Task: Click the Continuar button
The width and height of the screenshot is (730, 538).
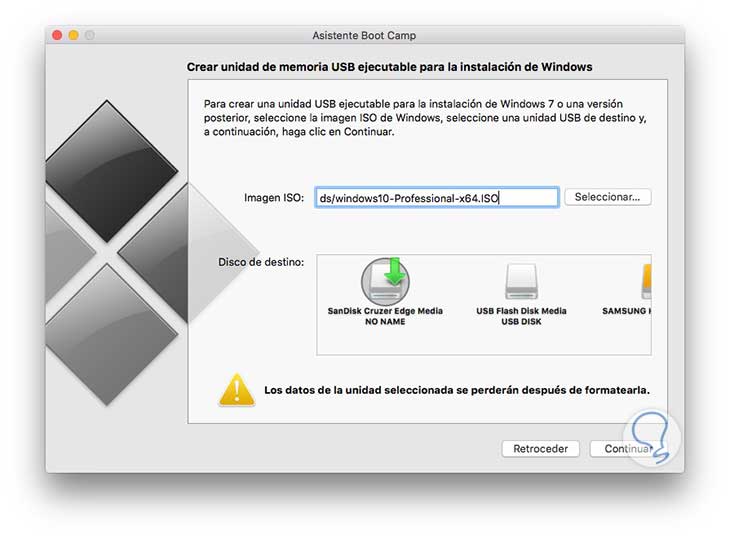Action: pos(629,449)
